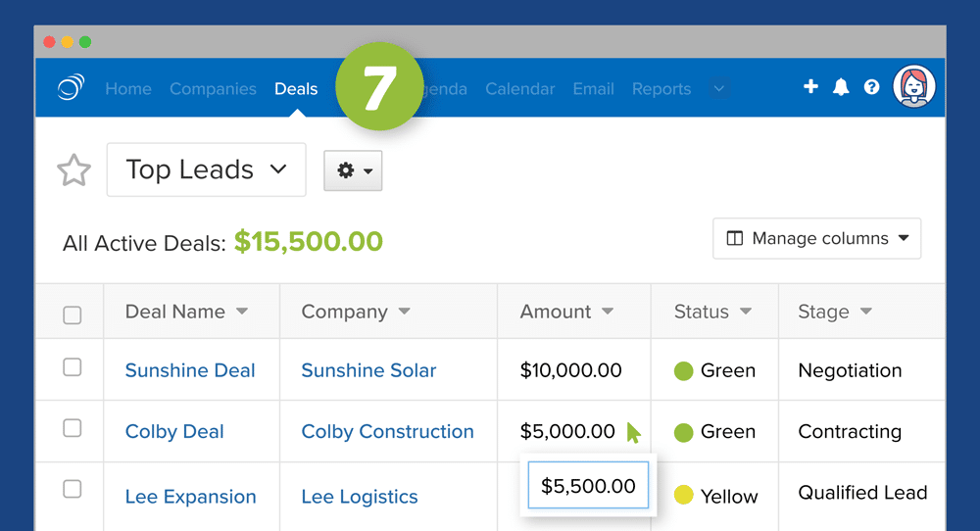The image size is (980, 531).
Task: Open the help question mark icon
Action: tap(871, 87)
